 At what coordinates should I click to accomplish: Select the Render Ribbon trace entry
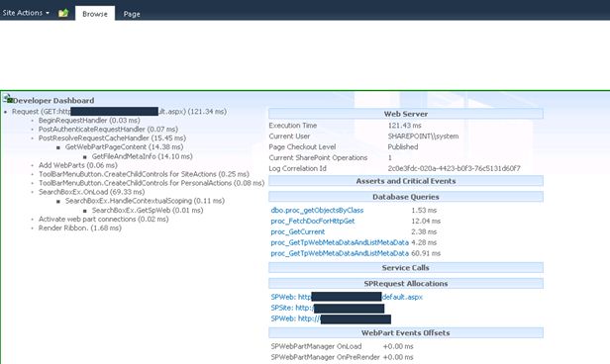pyautogui.click(x=80, y=228)
